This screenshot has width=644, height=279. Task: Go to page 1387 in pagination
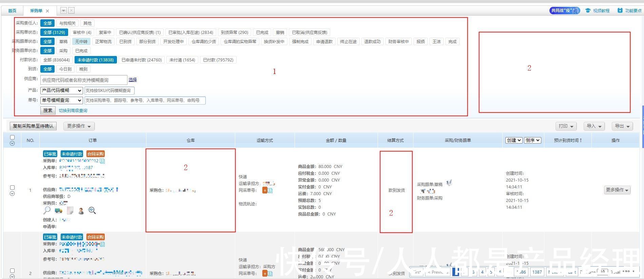tap(537, 272)
